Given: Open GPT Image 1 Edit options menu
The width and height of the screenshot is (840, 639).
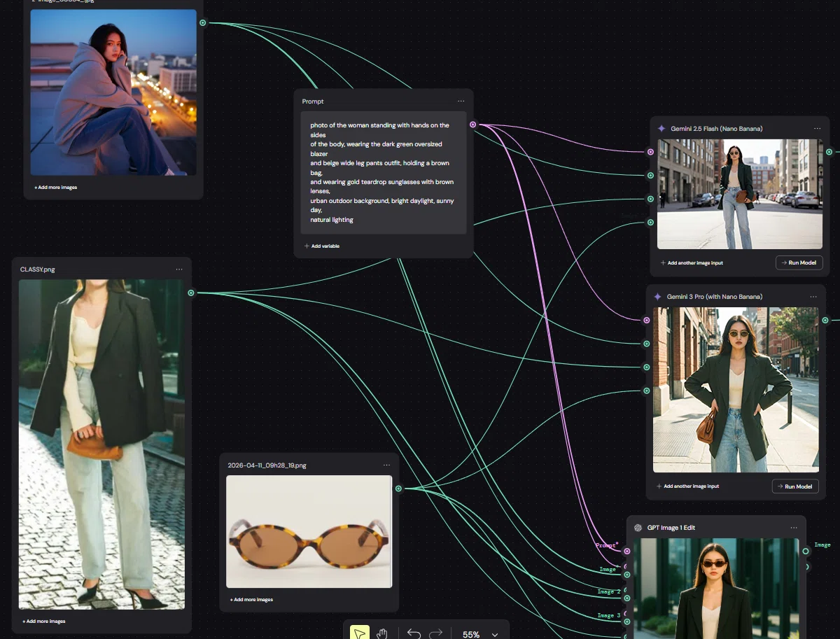Looking at the screenshot, I should [x=793, y=528].
